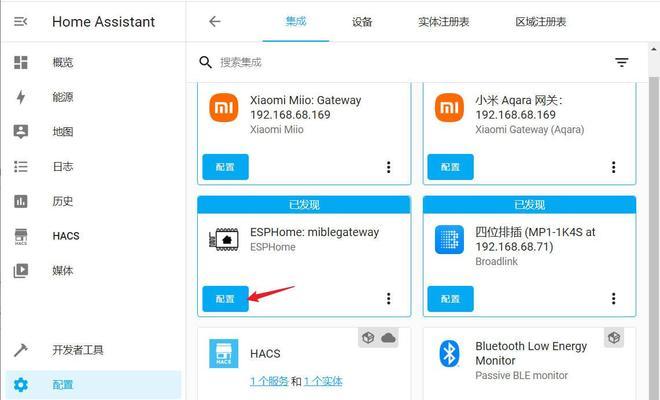The height and width of the screenshot is (400, 660).
Task: Open the 历史 history chart icon
Action: point(21,201)
